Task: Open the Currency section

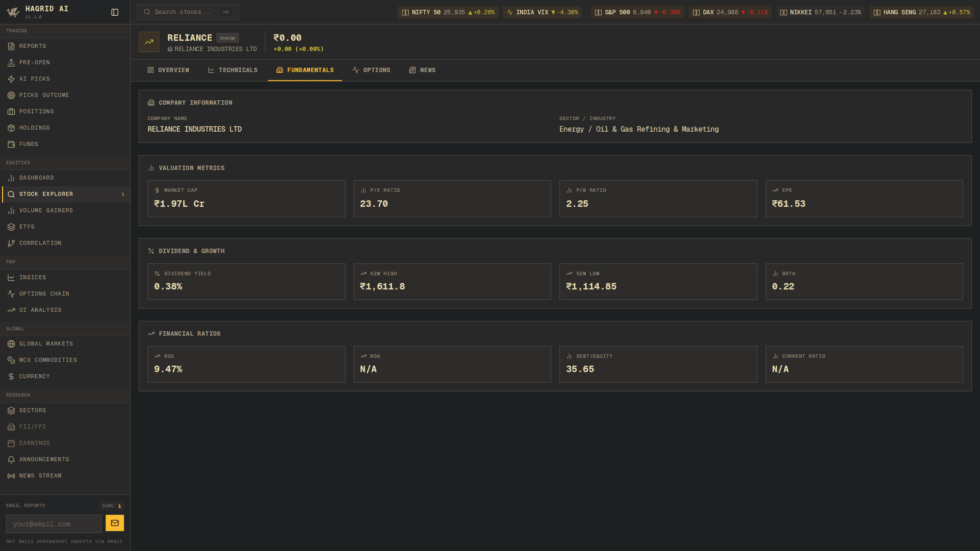Action: tap(34, 376)
